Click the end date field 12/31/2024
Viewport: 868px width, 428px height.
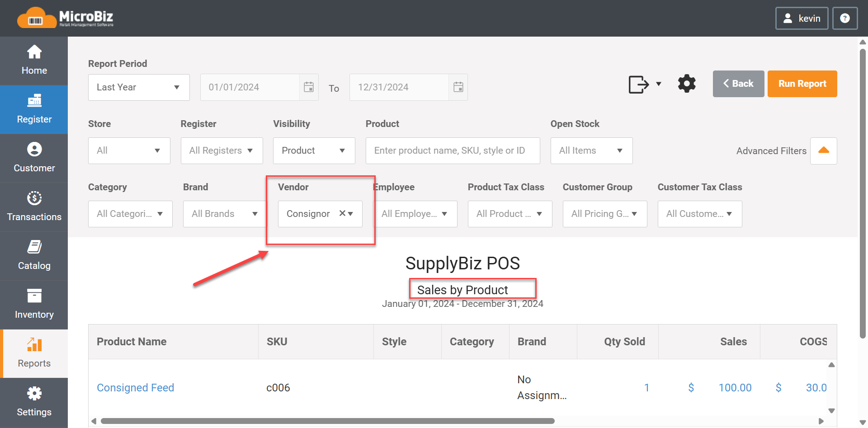pyautogui.click(x=399, y=87)
